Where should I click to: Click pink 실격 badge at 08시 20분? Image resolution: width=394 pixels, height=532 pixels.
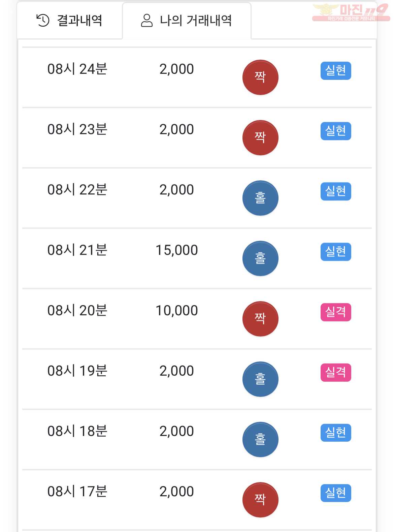tap(336, 312)
